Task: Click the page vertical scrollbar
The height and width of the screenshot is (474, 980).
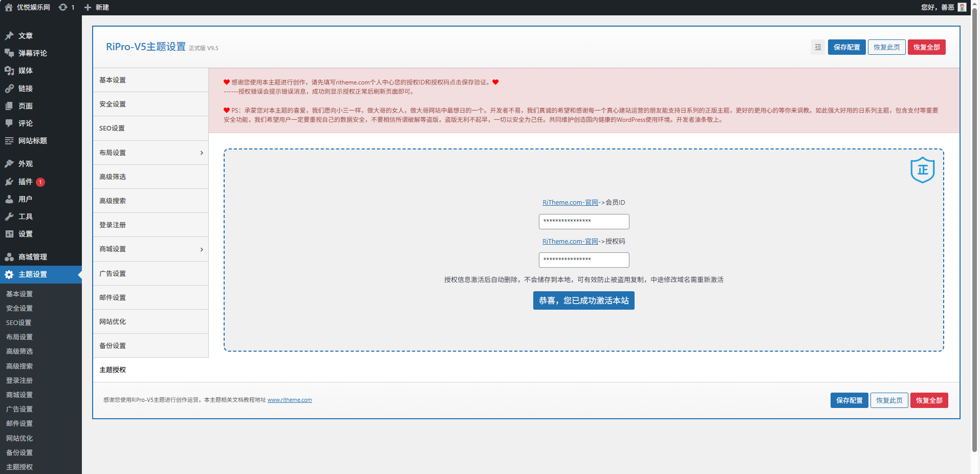Action: point(974,230)
